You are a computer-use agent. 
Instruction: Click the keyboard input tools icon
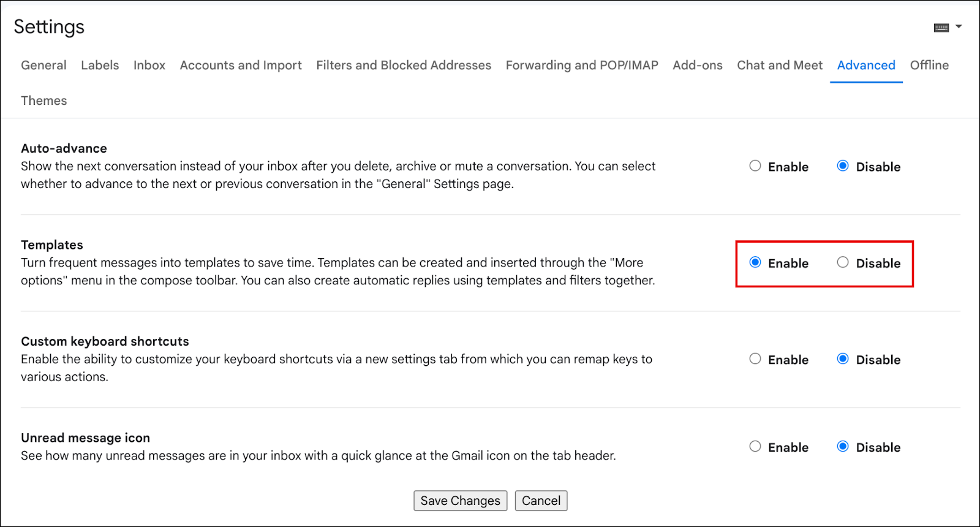pyautogui.click(x=941, y=28)
